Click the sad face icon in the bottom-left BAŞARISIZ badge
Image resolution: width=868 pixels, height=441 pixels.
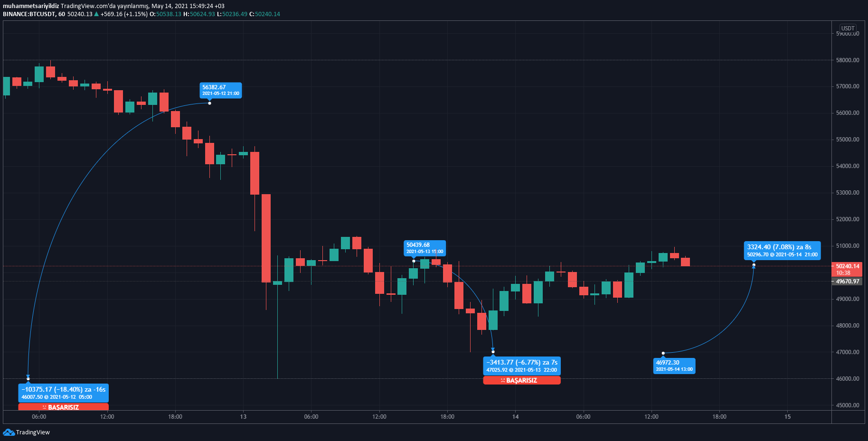pos(45,407)
